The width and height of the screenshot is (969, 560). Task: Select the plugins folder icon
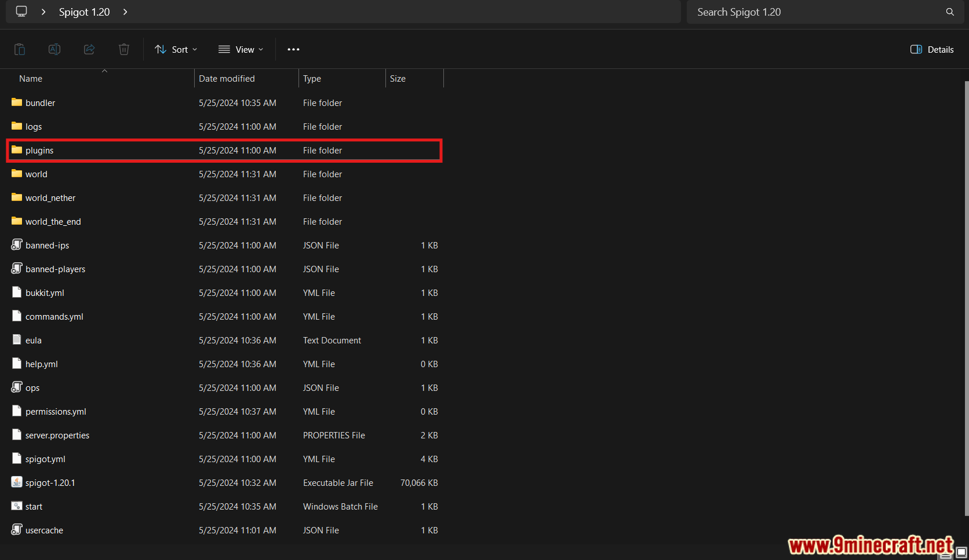pyautogui.click(x=17, y=150)
